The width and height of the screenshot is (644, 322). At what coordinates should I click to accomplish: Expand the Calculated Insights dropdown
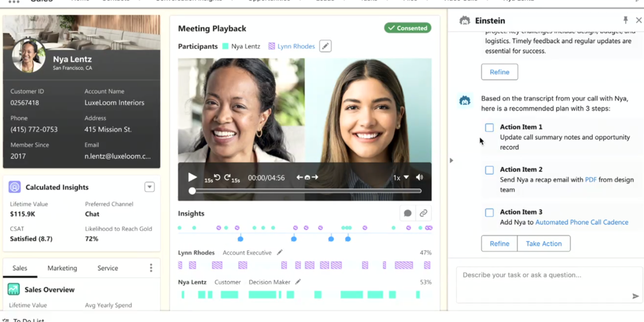[x=150, y=187]
